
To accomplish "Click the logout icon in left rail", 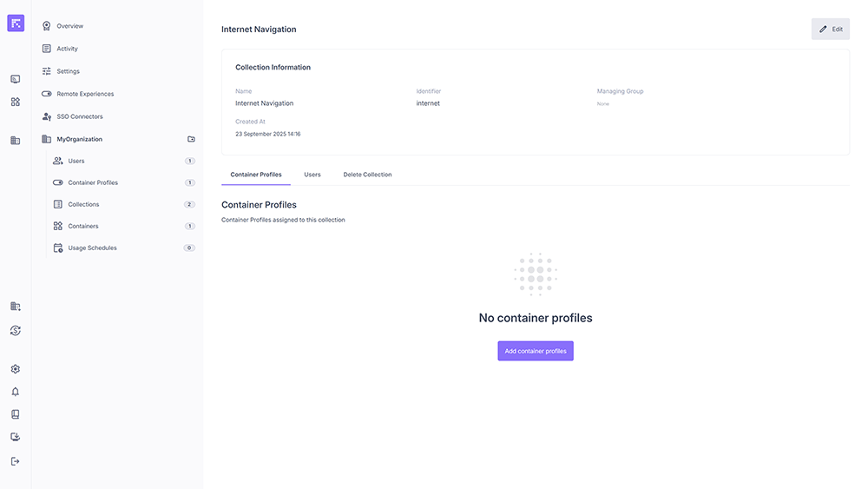I will click(15, 461).
